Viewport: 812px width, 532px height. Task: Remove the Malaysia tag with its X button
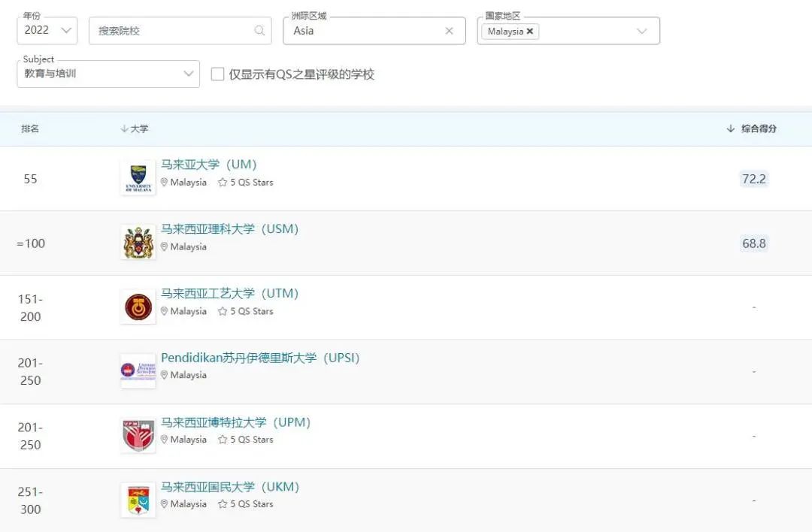coord(531,31)
